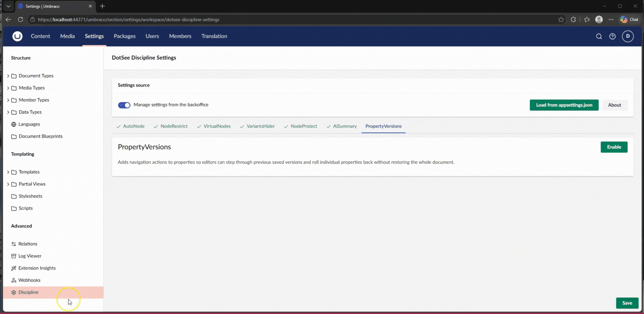Click the Relations arrows icon
The image size is (644, 314).
pyautogui.click(x=14, y=244)
